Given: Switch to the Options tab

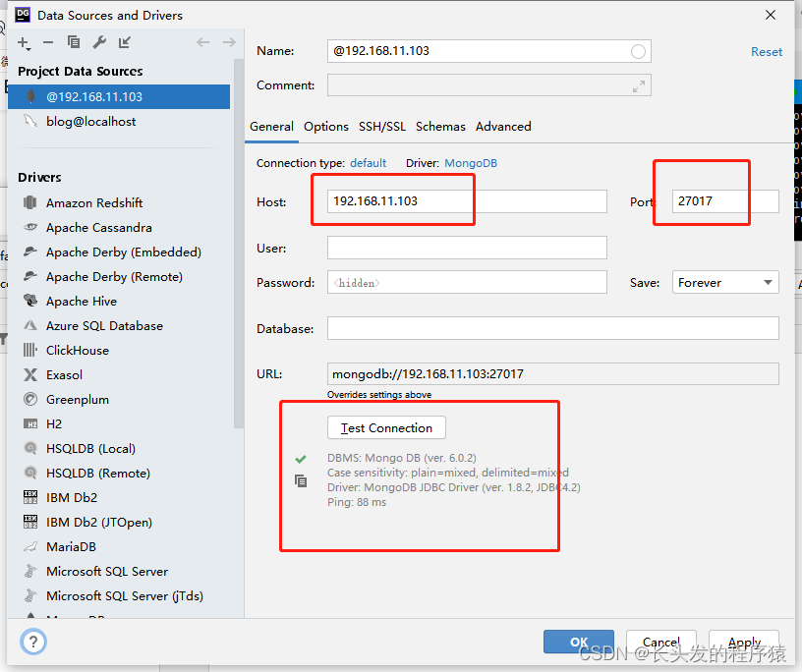Looking at the screenshot, I should (325, 127).
